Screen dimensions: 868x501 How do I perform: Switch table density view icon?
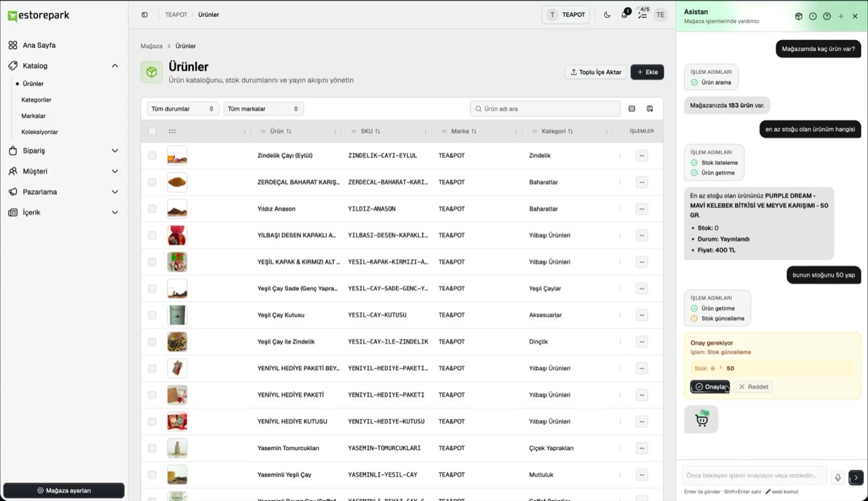(x=632, y=108)
